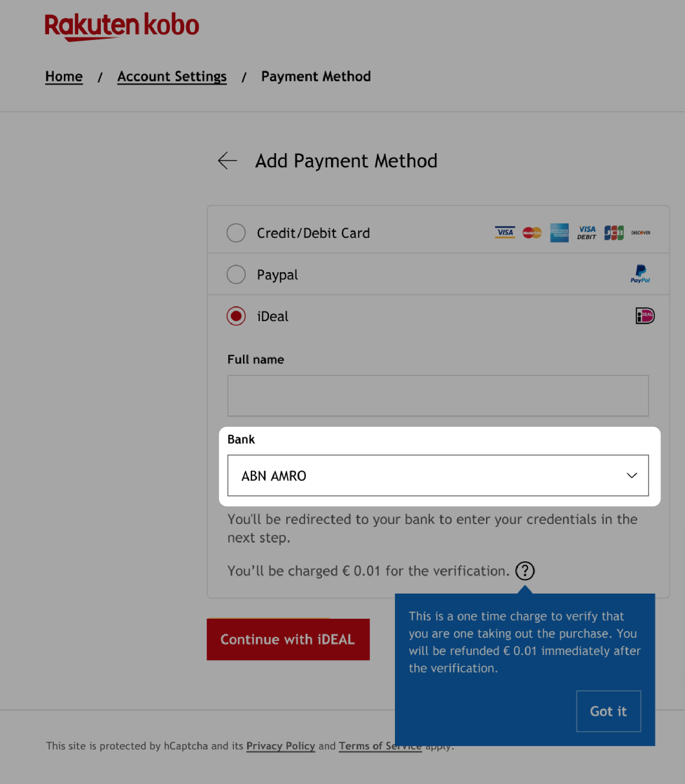Screen dimensions: 685x784
Task: Select the iDeal radio button
Action: (236, 316)
